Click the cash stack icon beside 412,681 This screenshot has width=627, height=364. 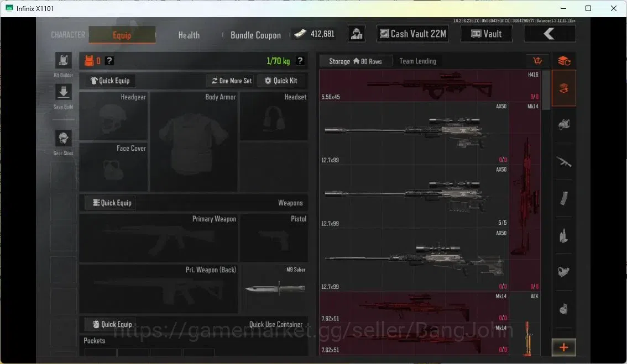pos(300,34)
